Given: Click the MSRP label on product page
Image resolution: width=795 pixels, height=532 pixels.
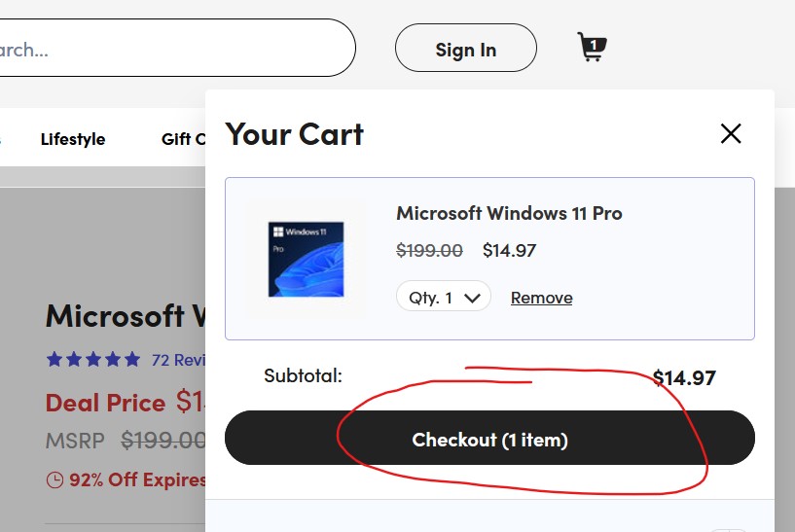Looking at the screenshot, I should click(x=75, y=440).
